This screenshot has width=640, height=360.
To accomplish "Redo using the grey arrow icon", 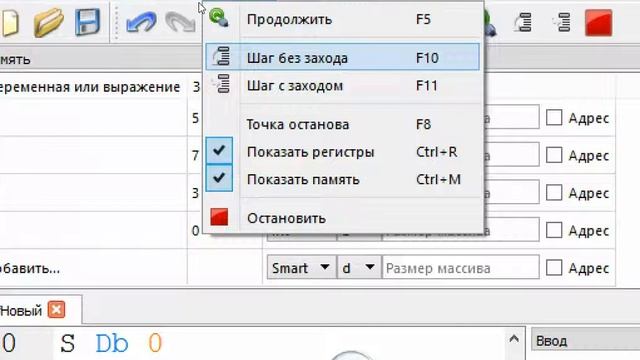I will click(x=181, y=22).
